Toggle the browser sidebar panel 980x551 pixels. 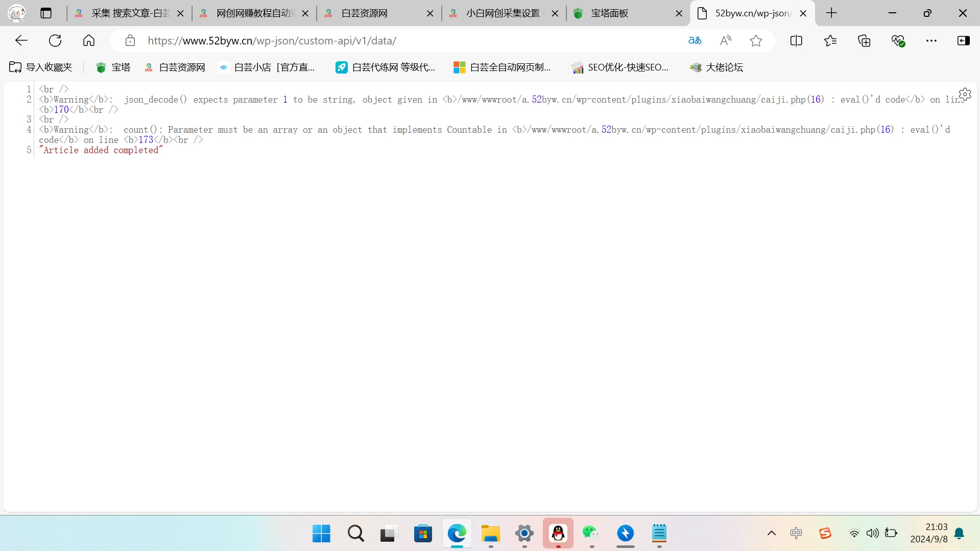[x=963, y=41]
